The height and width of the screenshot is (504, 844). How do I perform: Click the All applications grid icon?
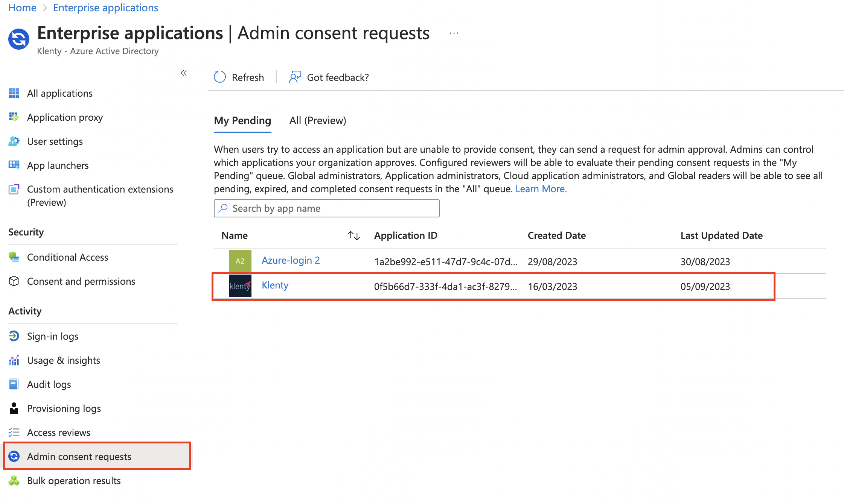(14, 93)
